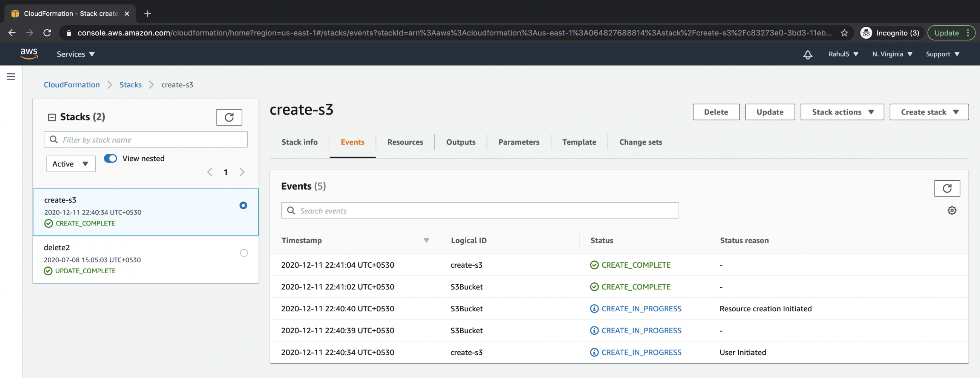Refresh the Stacks list

pos(229,117)
